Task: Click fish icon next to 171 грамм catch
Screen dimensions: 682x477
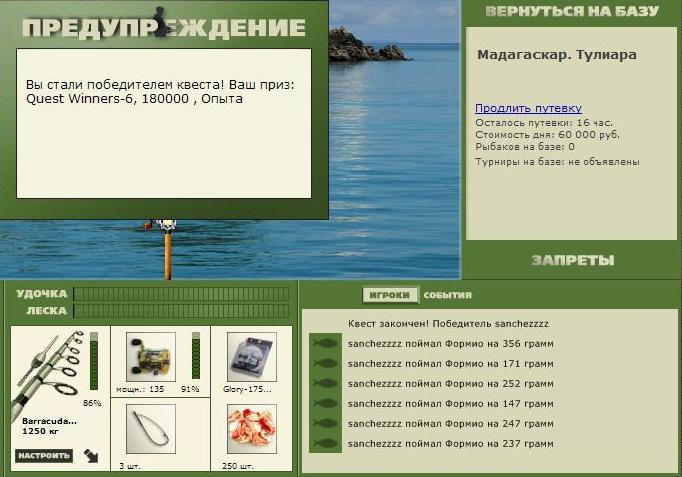Action: [325, 364]
